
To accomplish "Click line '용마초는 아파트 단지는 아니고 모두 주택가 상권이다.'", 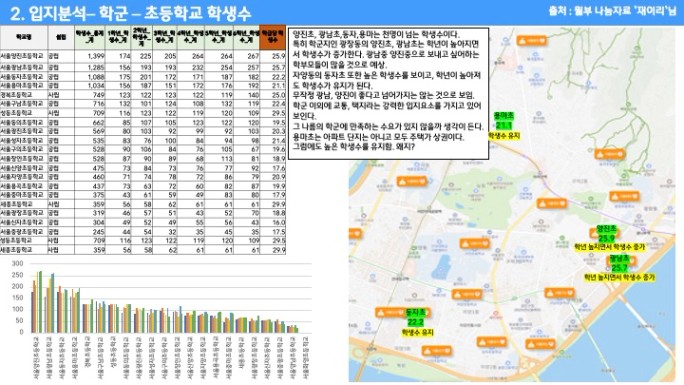I will (379, 137).
